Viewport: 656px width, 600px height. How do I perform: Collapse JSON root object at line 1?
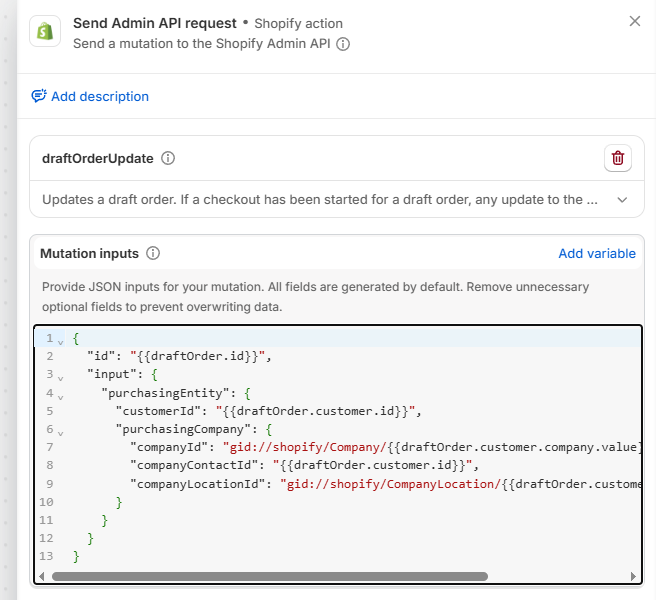click(60, 340)
